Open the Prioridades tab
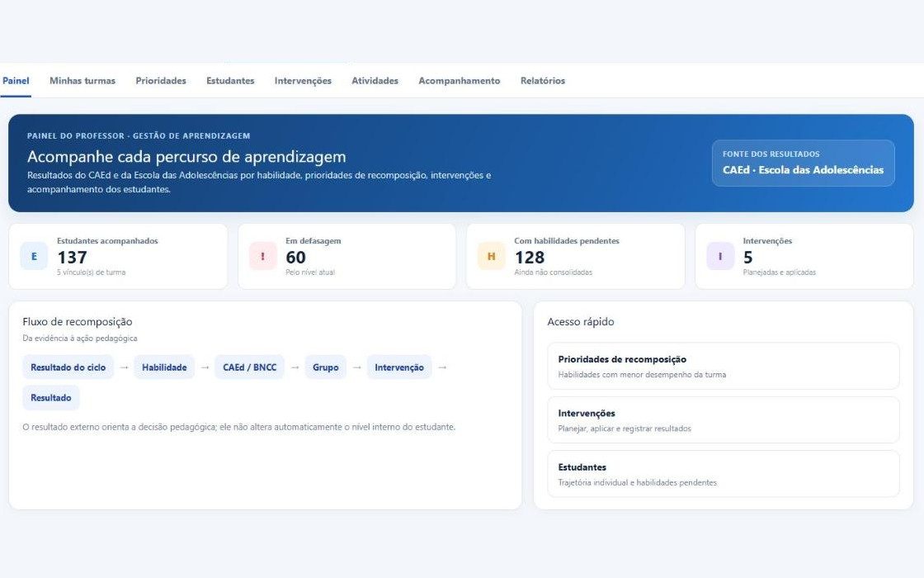Image resolution: width=924 pixels, height=578 pixels. [x=161, y=81]
